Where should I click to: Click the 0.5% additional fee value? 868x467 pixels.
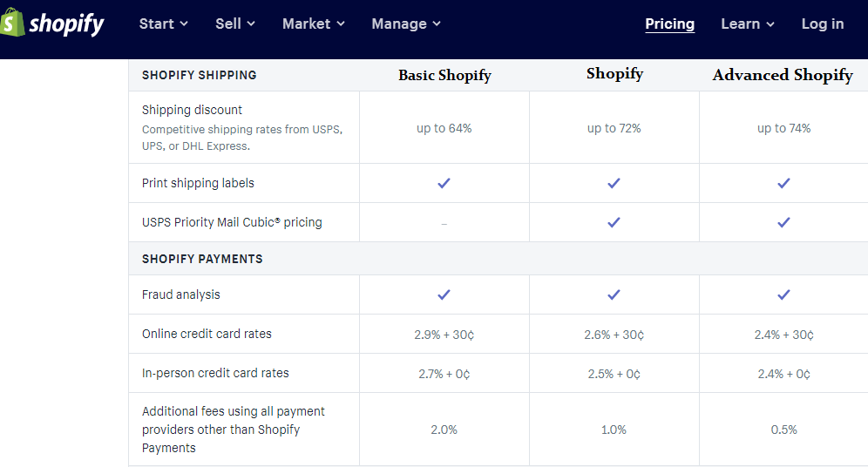tap(783, 430)
